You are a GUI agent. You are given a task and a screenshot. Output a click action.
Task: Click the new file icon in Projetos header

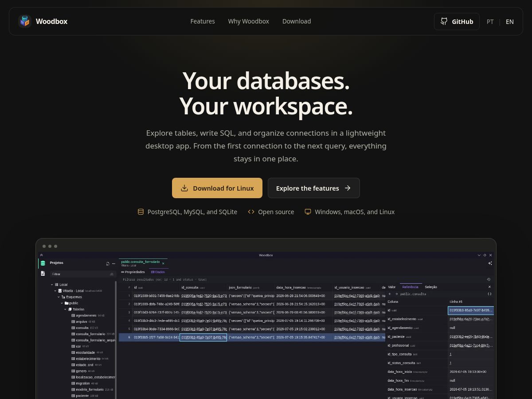tap(108, 263)
